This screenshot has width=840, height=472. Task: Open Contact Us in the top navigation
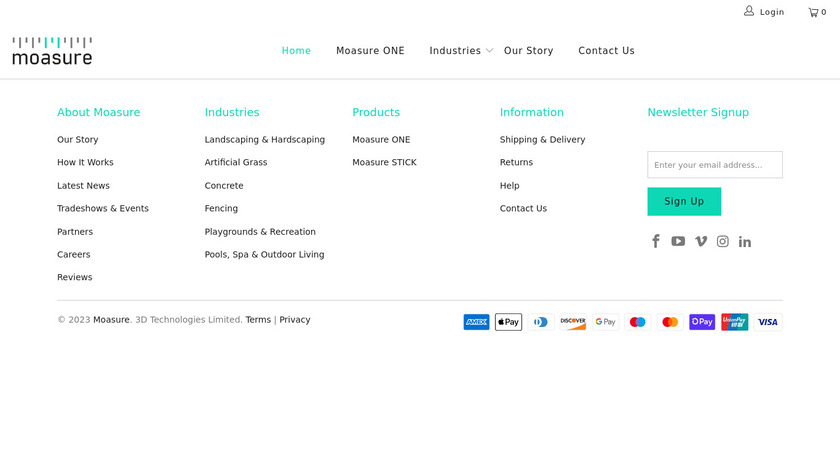[606, 51]
